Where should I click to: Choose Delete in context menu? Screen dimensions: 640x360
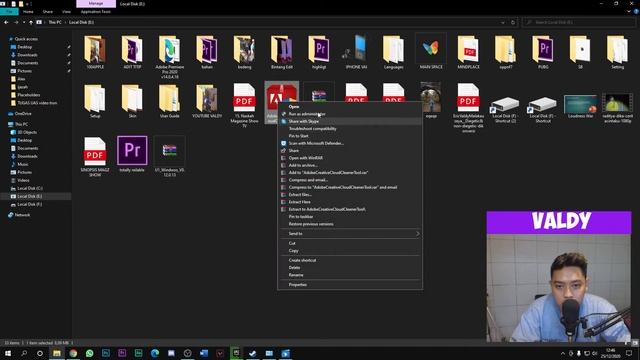(x=350, y=268)
